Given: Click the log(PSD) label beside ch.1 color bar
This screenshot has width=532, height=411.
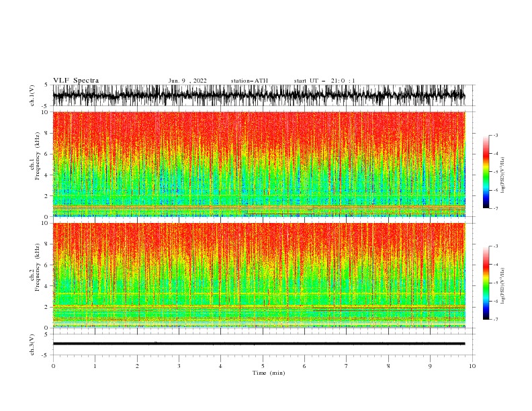Looking at the screenshot, I should (502, 175).
